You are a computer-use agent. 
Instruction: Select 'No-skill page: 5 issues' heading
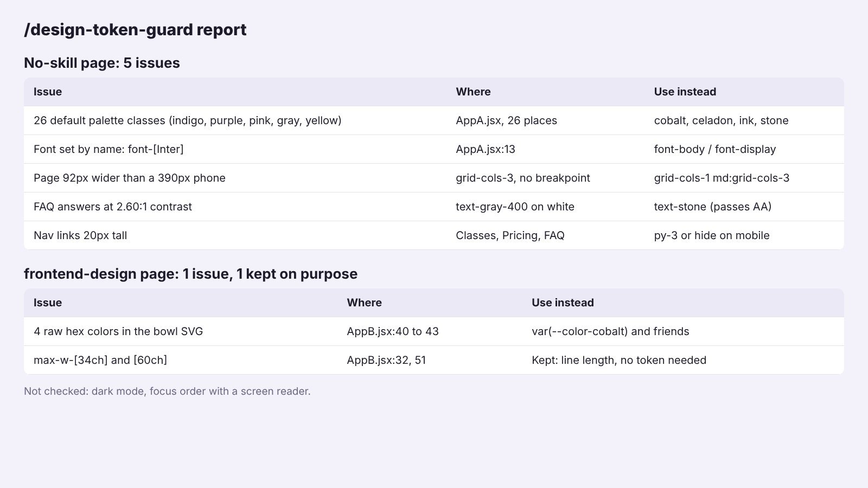(102, 63)
